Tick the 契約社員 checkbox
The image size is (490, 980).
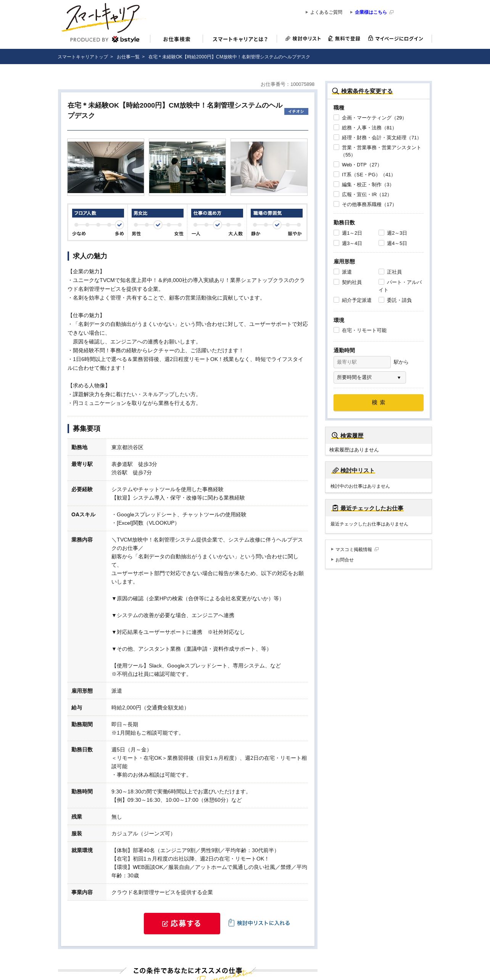pyautogui.click(x=336, y=282)
